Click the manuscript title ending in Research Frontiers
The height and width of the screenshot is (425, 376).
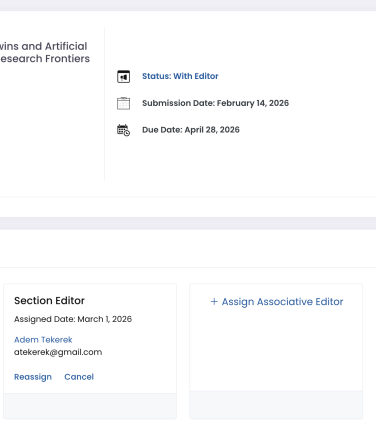click(45, 52)
